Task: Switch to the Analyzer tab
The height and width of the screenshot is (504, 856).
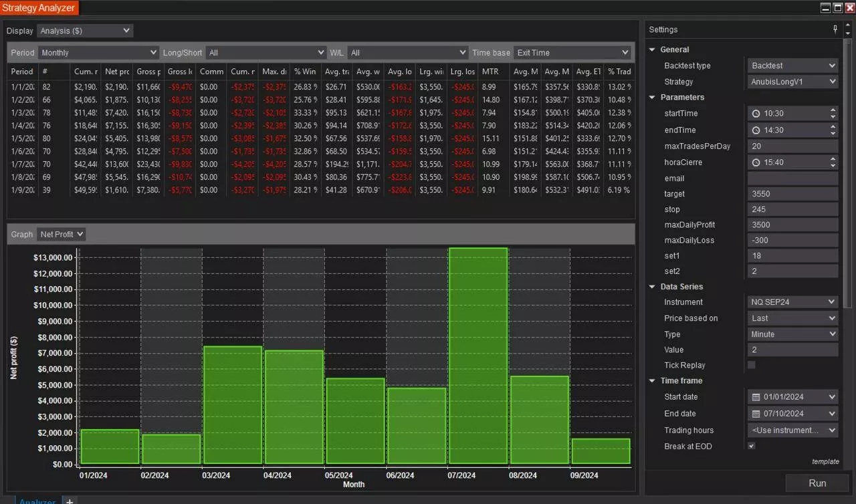Action: coord(37,501)
